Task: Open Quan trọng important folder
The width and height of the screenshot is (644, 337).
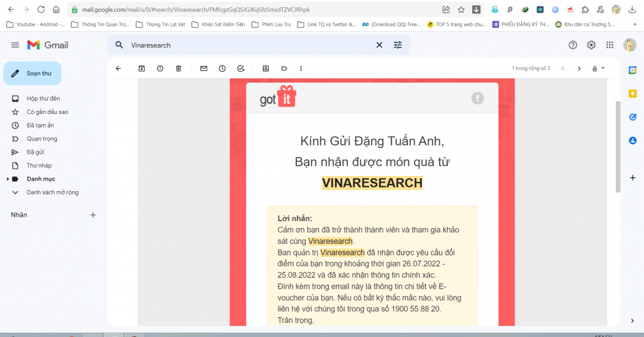Action: (42, 138)
